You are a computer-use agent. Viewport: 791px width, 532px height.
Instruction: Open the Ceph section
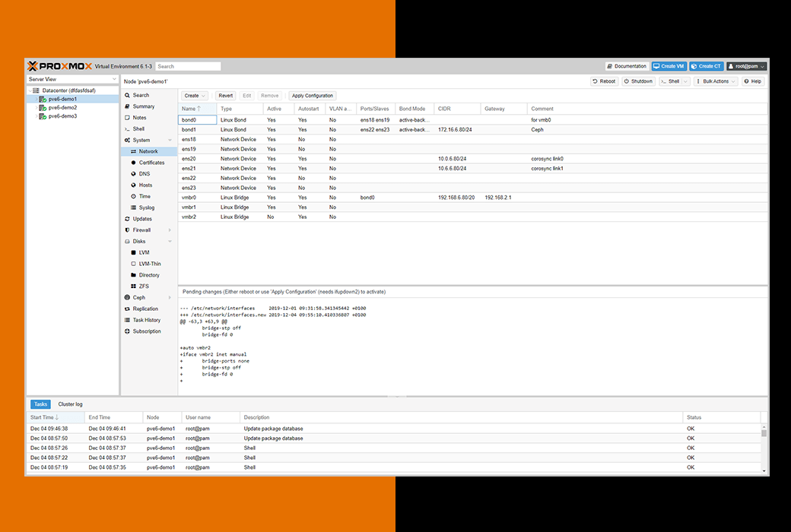click(x=138, y=297)
